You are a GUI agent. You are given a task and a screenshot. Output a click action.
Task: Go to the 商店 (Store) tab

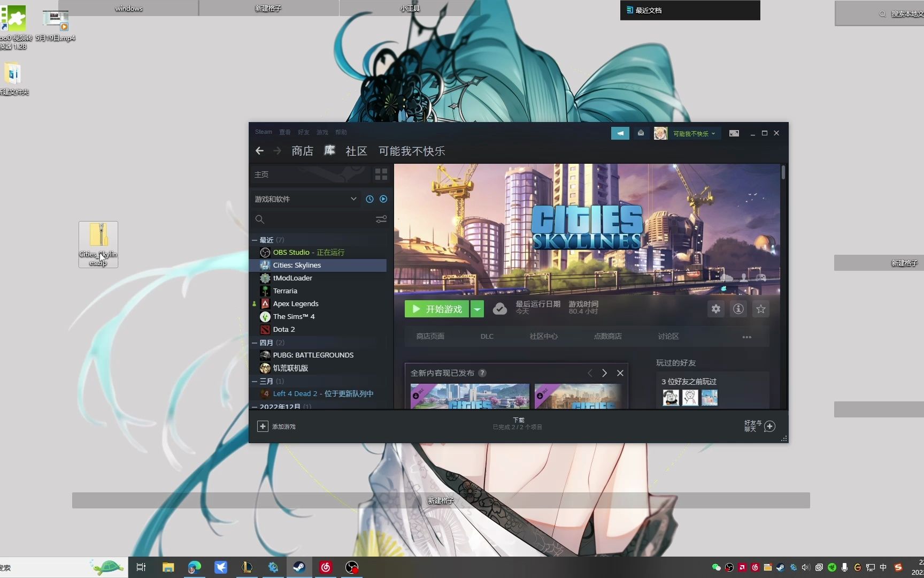coord(303,151)
